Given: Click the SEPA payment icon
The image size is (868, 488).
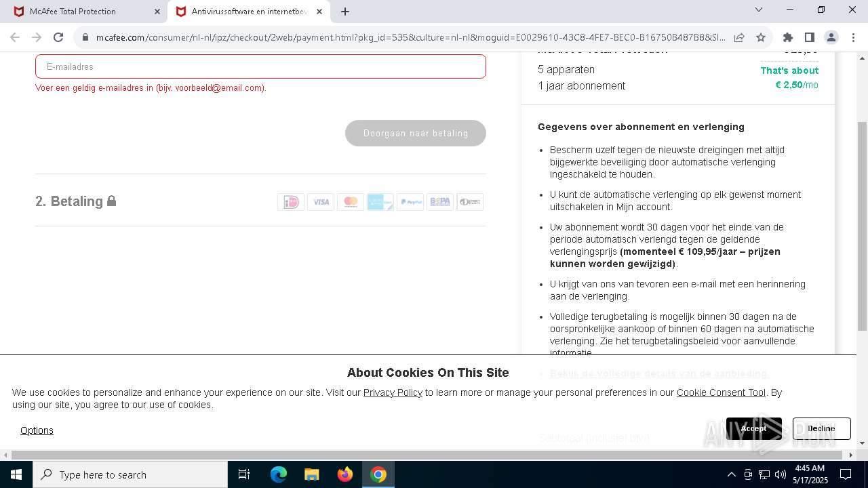Looking at the screenshot, I should coord(440,202).
